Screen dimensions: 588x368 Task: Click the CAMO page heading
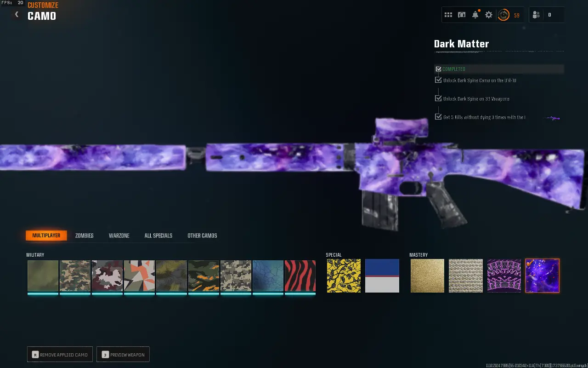(42, 16)
